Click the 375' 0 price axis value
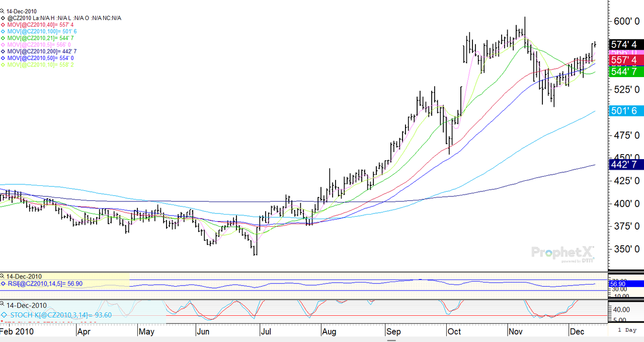Screen dimensions: 644x342 click(626, 226)
